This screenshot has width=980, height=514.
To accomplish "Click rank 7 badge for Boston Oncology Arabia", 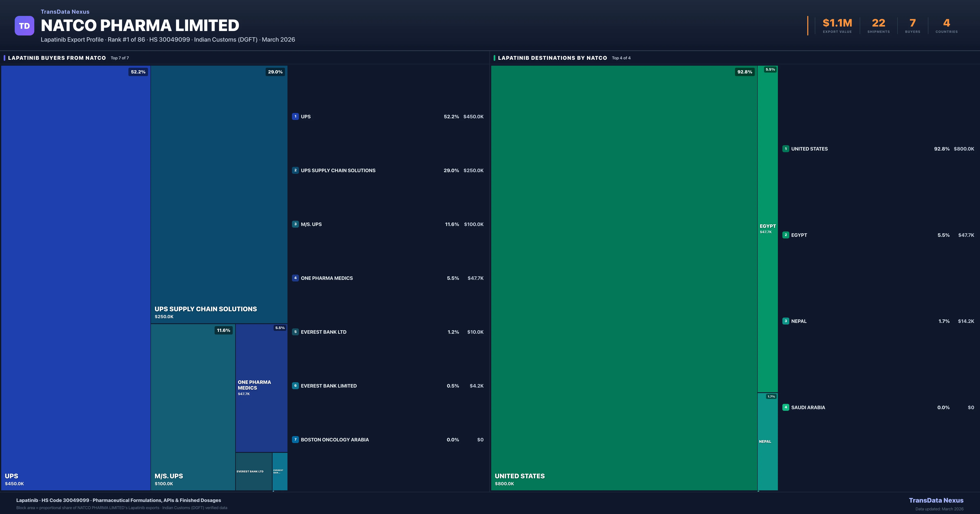I will 295,440.
